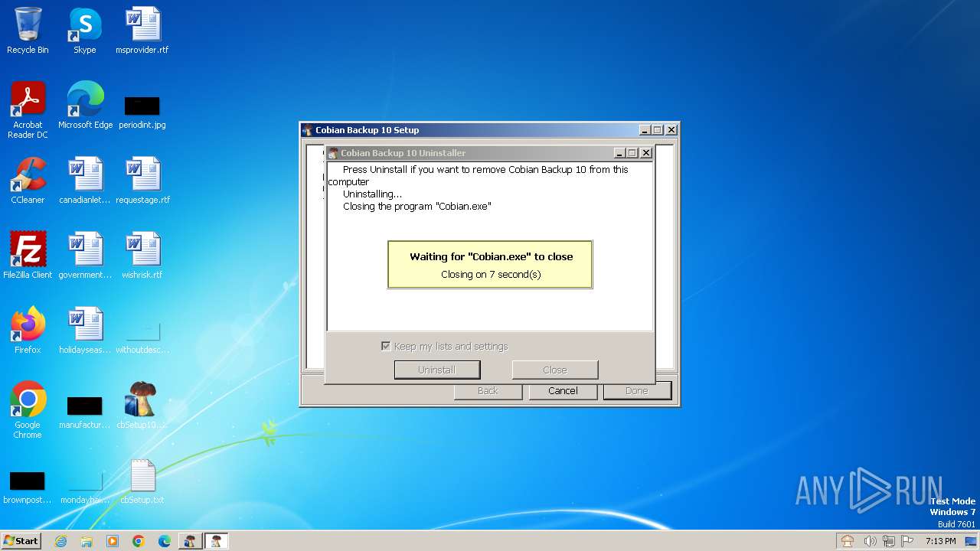
Task: Open Edge from taskbar
Action: pyautogui.click(x=165, y=541)
